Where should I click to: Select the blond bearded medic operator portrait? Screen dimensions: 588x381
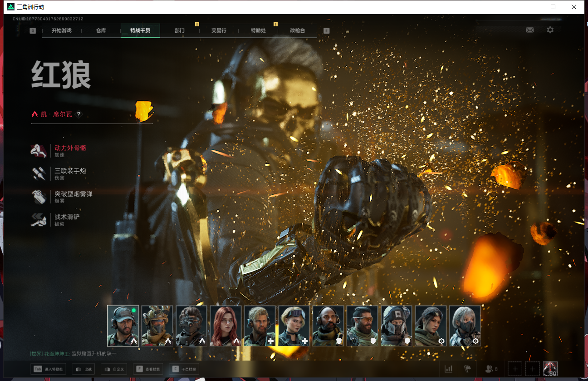[x=260, y=326]
